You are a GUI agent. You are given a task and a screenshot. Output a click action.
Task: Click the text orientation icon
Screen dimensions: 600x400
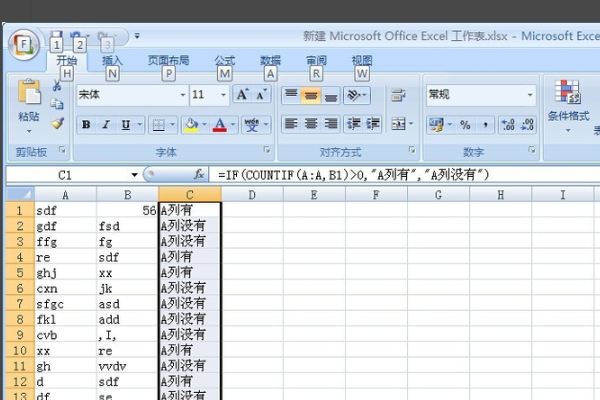(x=354, y=95)
